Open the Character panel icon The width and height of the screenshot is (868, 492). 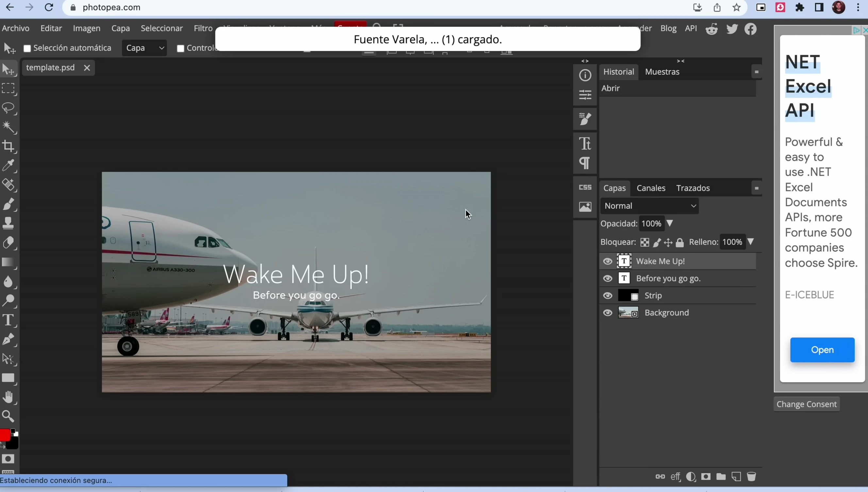point(585,144)
